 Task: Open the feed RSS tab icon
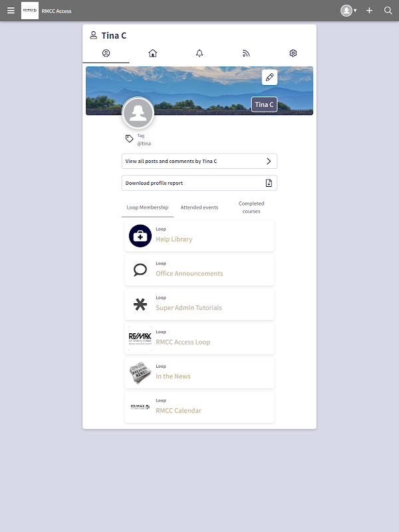pos(246,53)
